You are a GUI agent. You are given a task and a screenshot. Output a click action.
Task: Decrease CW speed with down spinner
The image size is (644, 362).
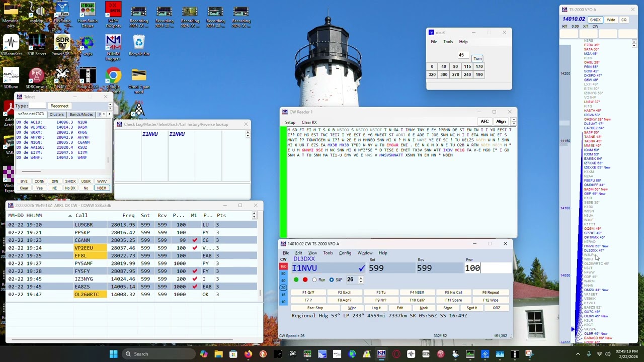[360, 282]
